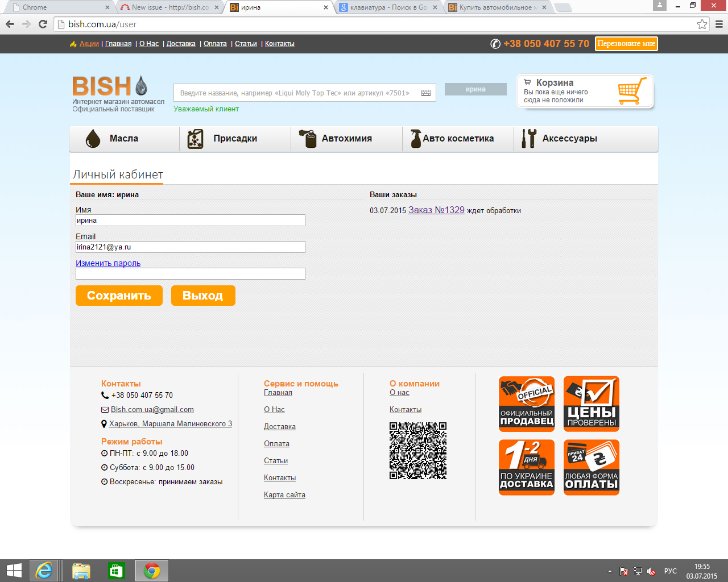Click the 1-2 day delivery badge
Viewport: 728px width, 582px height.
pos(526,467)
